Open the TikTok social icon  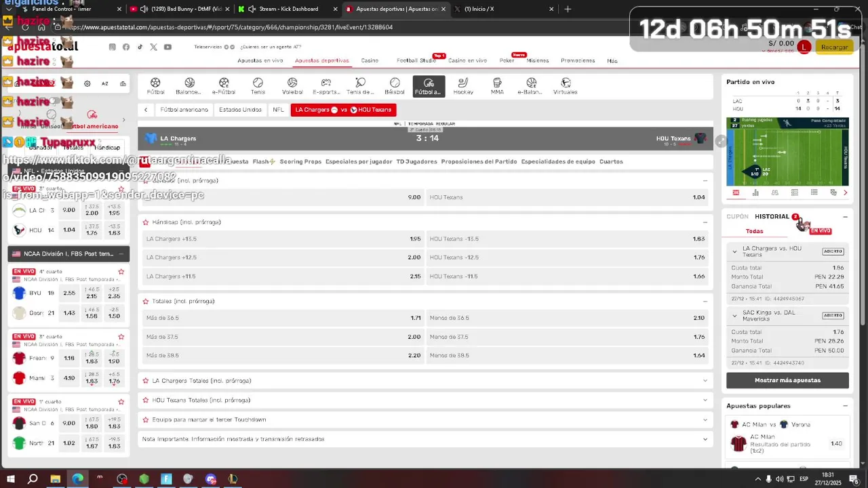(140, 47)
